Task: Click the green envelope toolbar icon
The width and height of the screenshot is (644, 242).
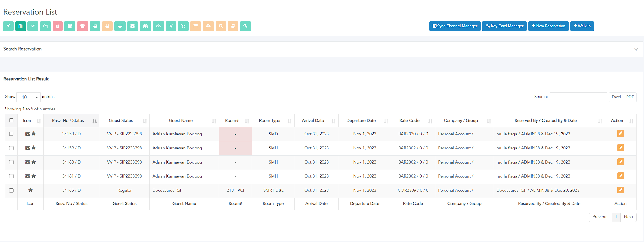Action: click(132, 26)
